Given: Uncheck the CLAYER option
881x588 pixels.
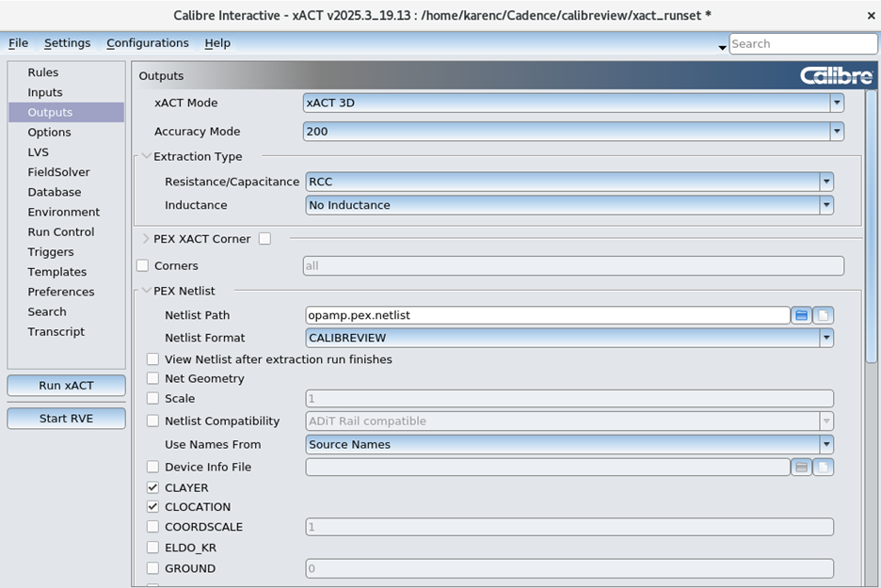Looking at the screenshot, I should 153,487.
